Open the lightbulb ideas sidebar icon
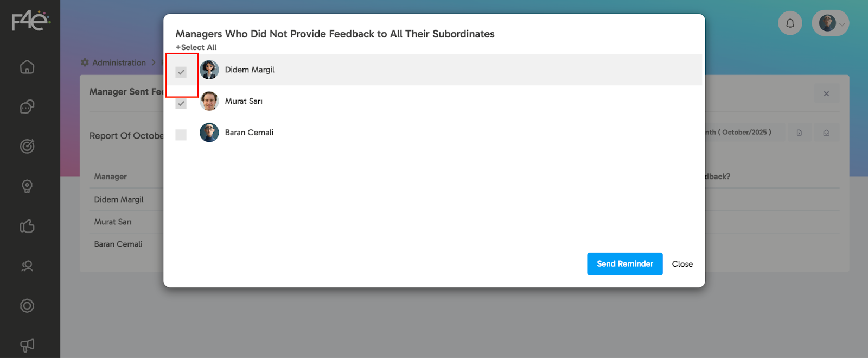Viewport: 868px width, 358px height. (x=27, y=186)
